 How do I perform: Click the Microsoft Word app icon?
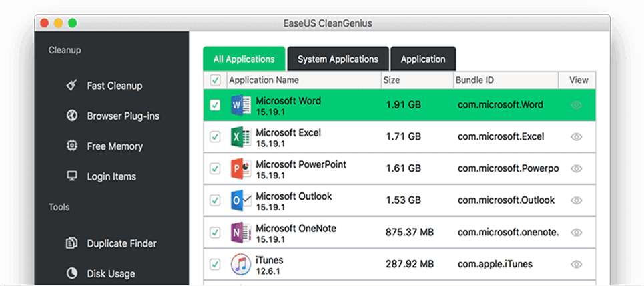[241, 105]
